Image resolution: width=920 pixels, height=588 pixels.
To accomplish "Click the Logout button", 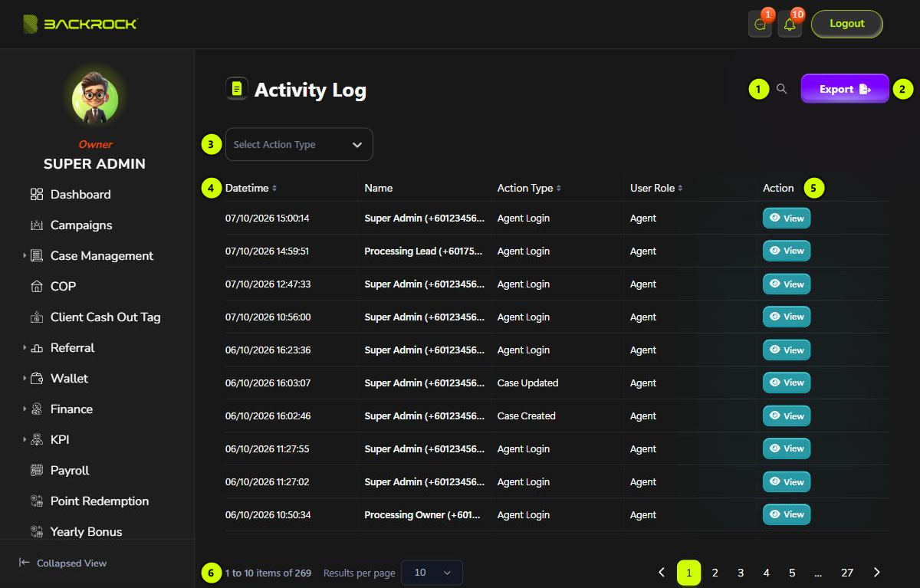I will click(847, 24).
